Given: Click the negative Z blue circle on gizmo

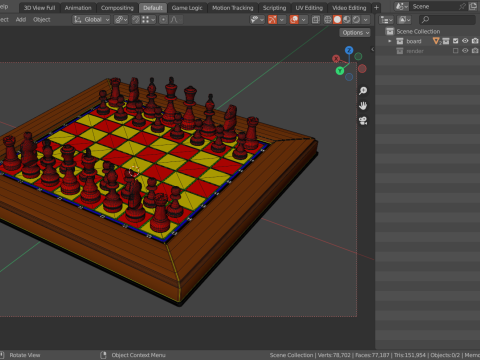Looking at the screenshot, I should [349, 77].
